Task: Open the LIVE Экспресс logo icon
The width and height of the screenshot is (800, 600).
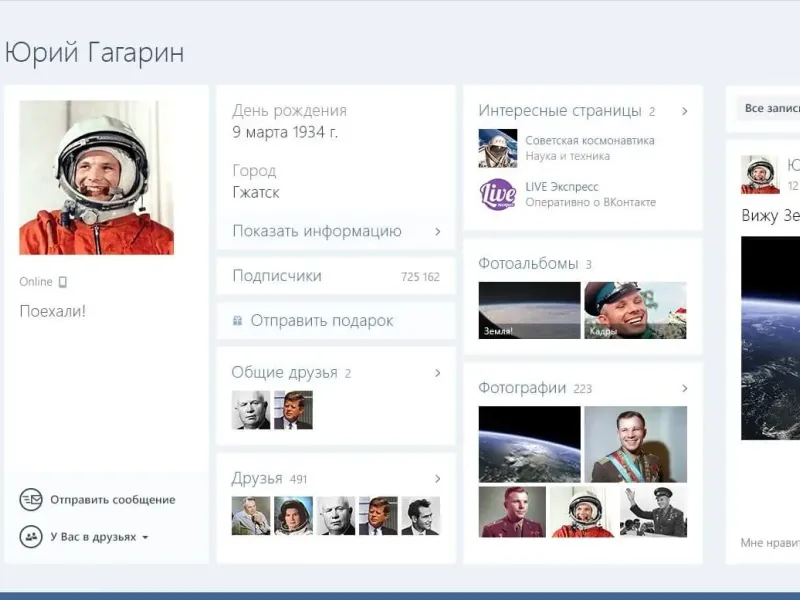Action: 497,194
